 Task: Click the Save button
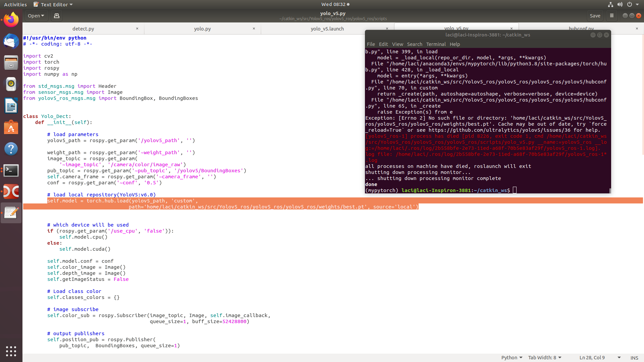pos(595,16)
